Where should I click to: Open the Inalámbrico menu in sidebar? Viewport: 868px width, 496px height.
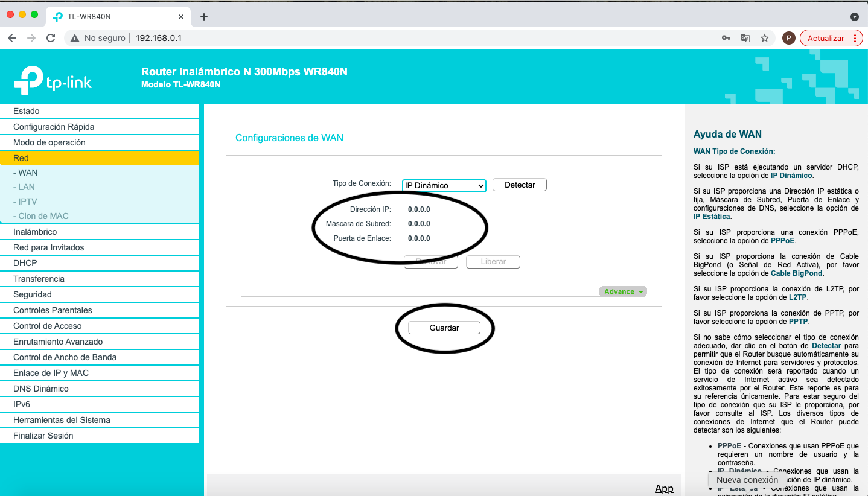coord(35,232)
